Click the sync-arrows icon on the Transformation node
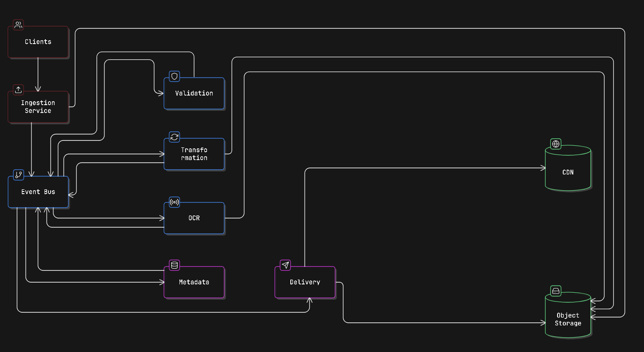Screen dimensions: 644x352 pyautogui.click(x=174, y=137)
